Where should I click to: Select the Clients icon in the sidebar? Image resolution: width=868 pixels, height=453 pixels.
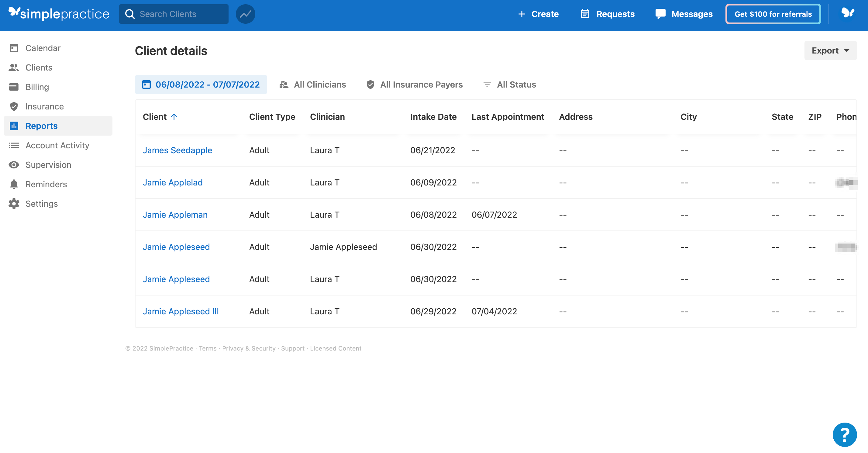click(14, 67)
